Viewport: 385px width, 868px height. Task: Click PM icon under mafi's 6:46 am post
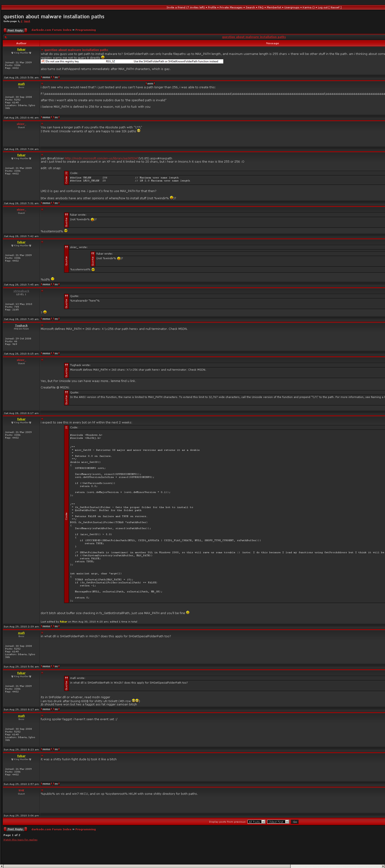coord(56,117)
